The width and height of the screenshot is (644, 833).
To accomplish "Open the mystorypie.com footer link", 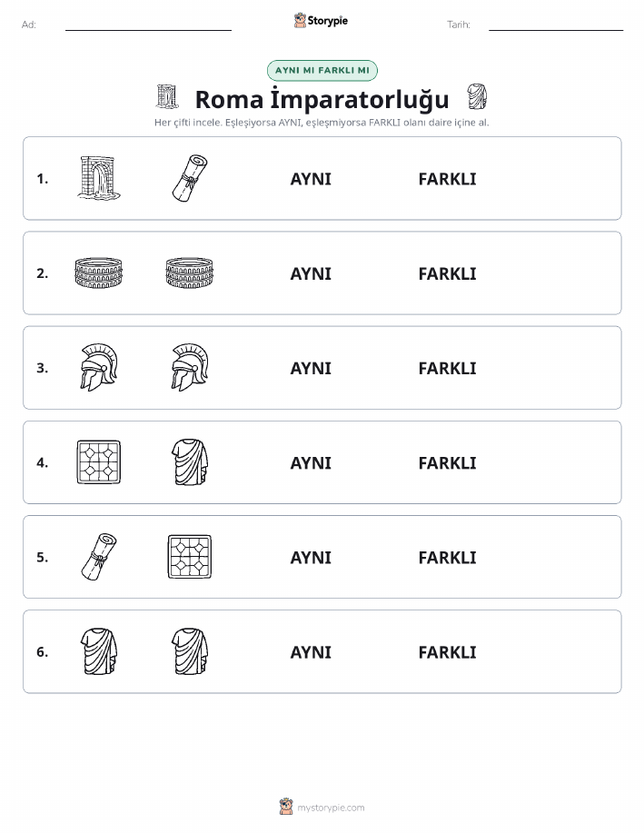I will point(322,807).
